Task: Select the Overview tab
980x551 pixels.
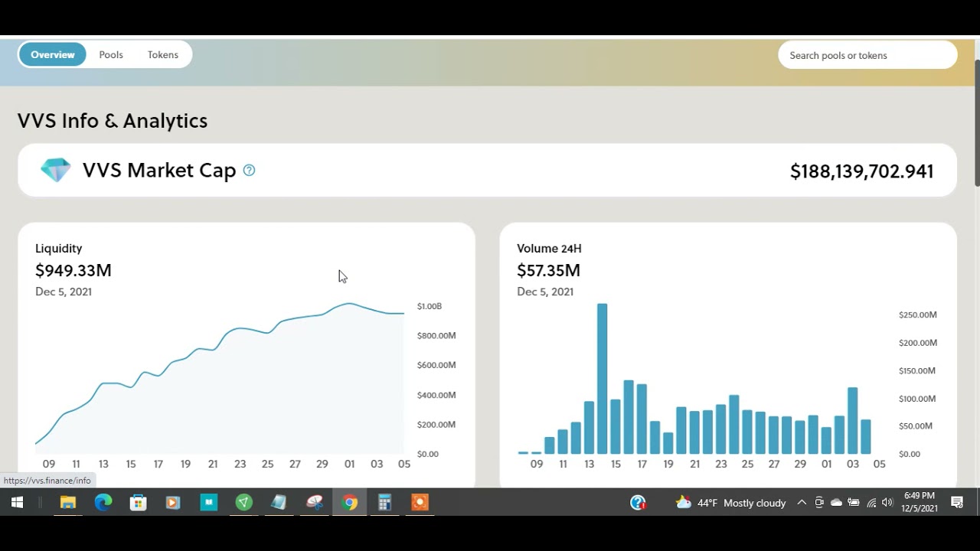Action: [x=53, y=54]
